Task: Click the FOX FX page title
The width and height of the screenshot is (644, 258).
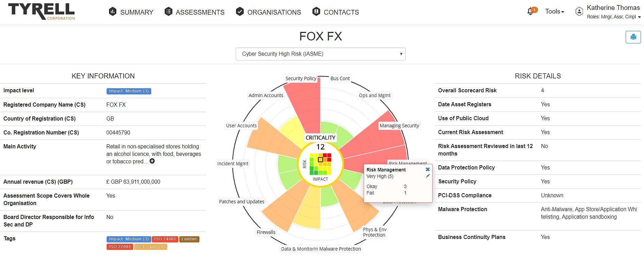Action: (321, 36)
